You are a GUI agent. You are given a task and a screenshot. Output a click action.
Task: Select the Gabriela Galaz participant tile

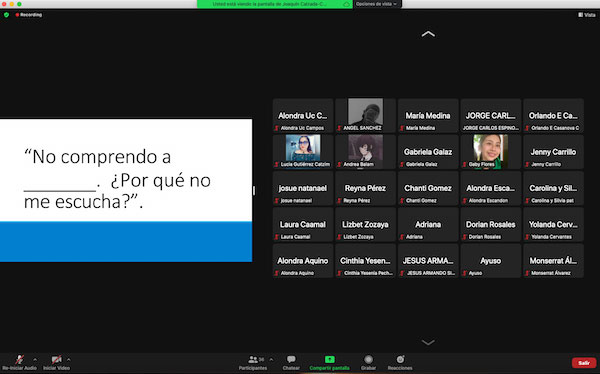[428, 152]
